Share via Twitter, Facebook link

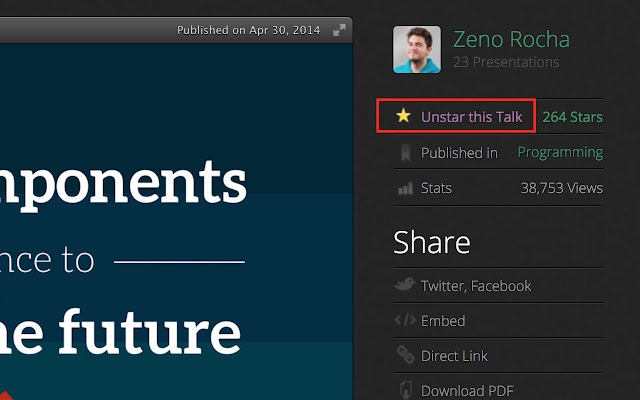[476, 286]
